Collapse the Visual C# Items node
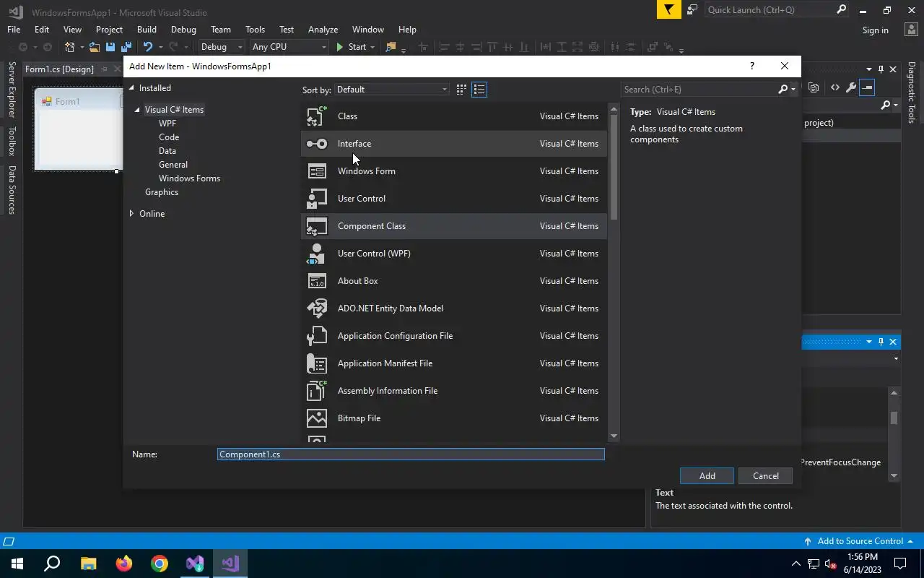 (137, 110)
